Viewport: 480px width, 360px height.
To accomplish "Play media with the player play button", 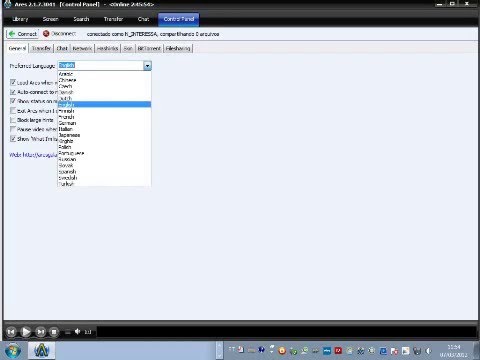I will pos(26,332).
